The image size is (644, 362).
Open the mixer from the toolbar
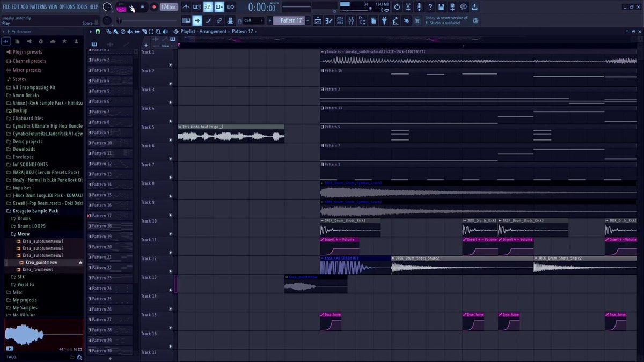351,20
